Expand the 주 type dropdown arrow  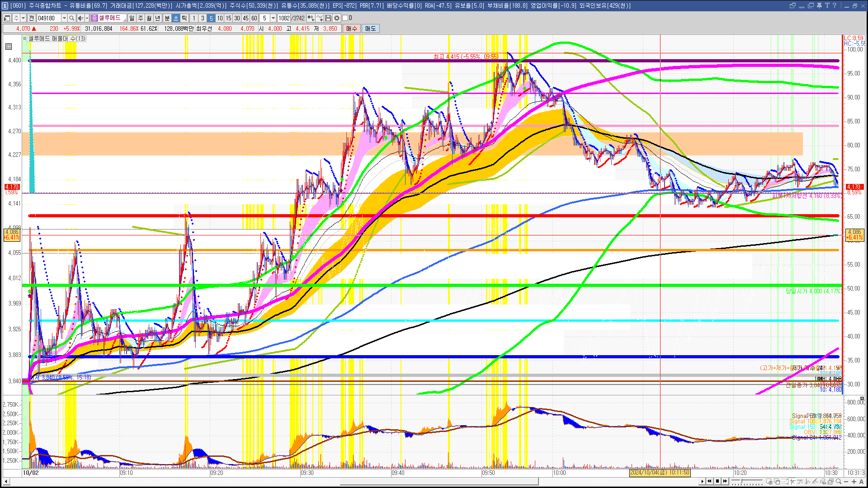[x=23, y=18]
